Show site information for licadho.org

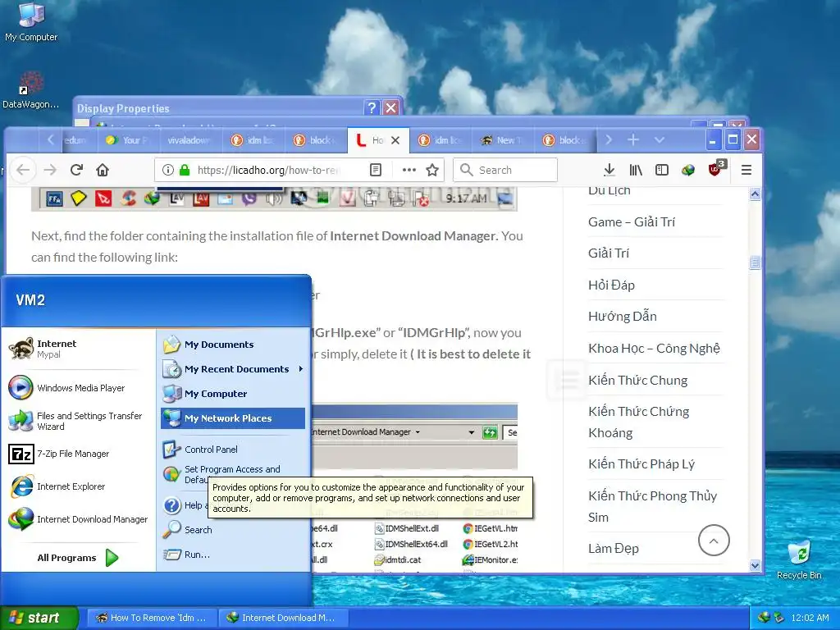point(167,170)
